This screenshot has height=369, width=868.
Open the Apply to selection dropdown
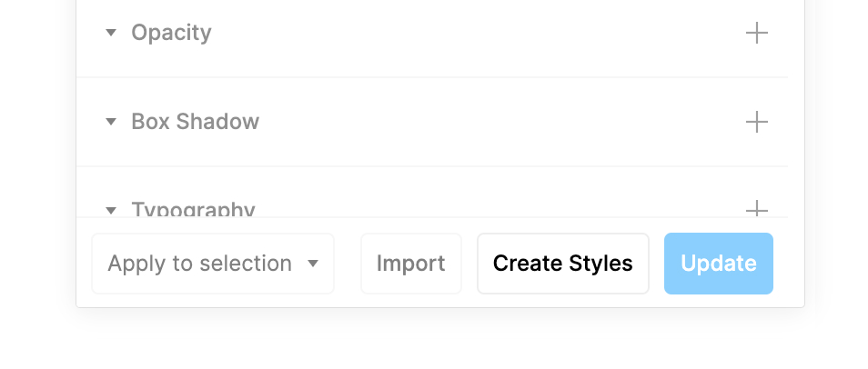tap(213, 264)
